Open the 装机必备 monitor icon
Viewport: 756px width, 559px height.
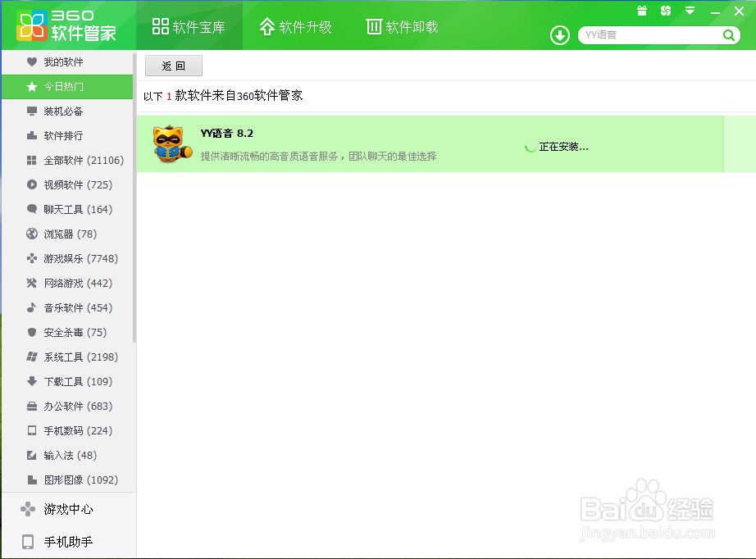click(x=32, y=111)
